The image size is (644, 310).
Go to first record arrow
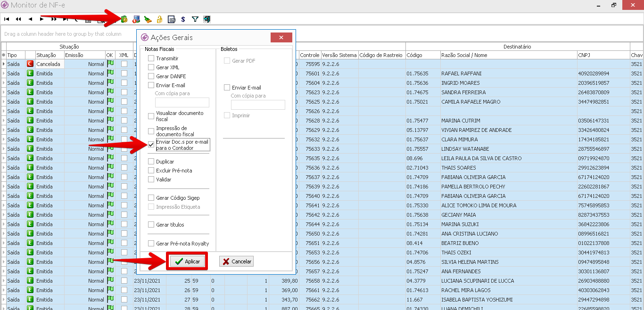(x=7, y=19)
